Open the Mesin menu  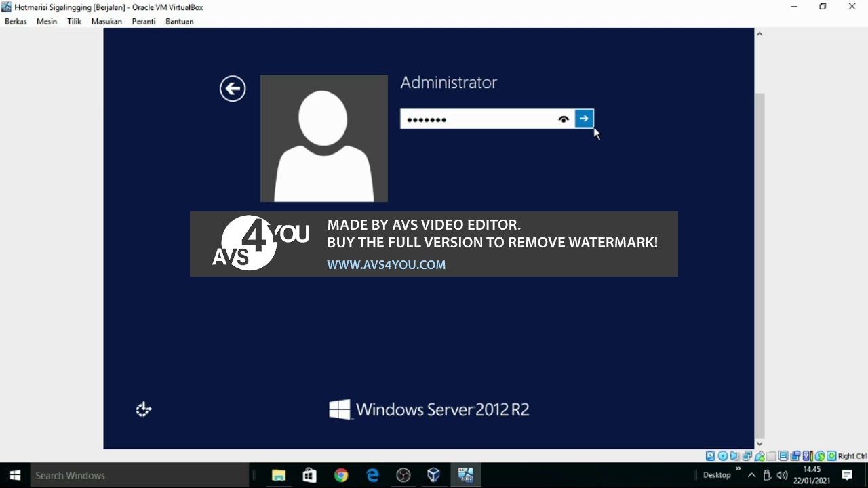click(47, 21)
